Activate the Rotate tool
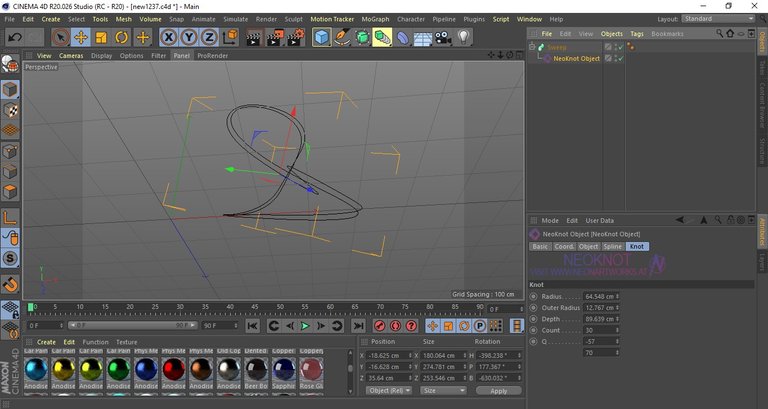The image size is (768, 409). click(122, 37)
